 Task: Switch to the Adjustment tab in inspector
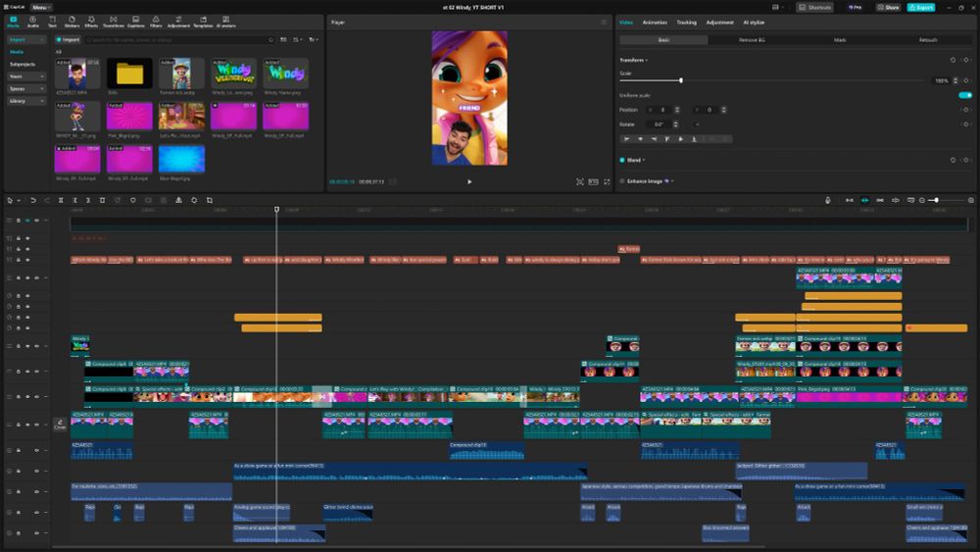[x=719, y=22]
